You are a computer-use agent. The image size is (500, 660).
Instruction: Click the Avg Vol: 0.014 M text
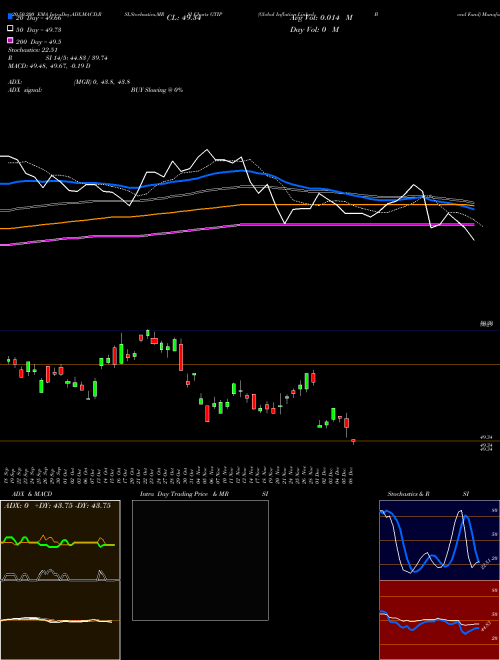tap(321, 18)
